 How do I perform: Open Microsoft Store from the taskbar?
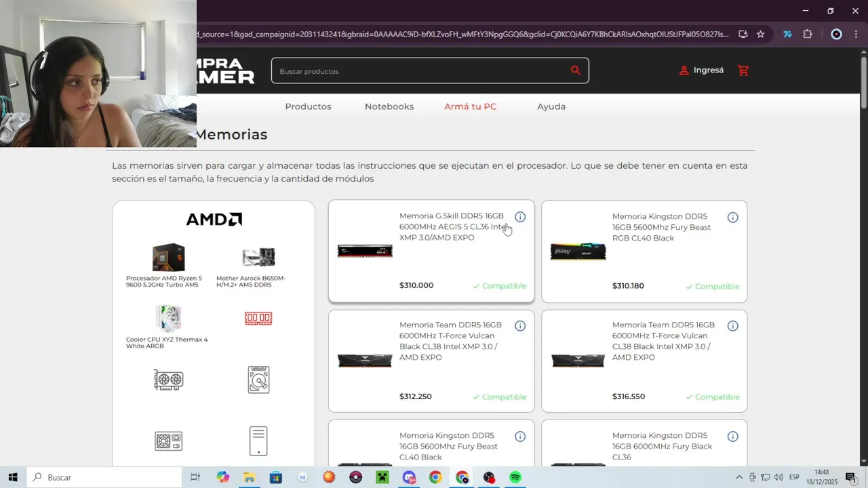276,477
